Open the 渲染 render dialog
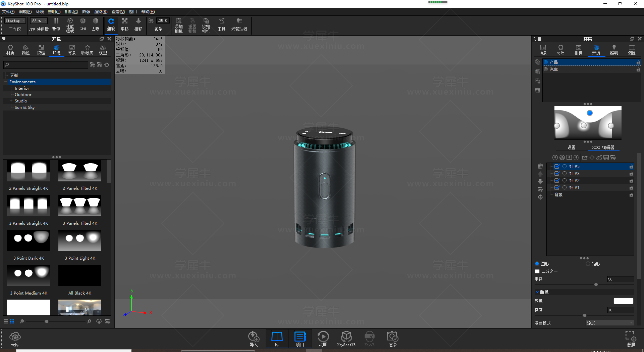Image resolution: width=644 pixels, height=352 pixels. [x=392, y=339]
